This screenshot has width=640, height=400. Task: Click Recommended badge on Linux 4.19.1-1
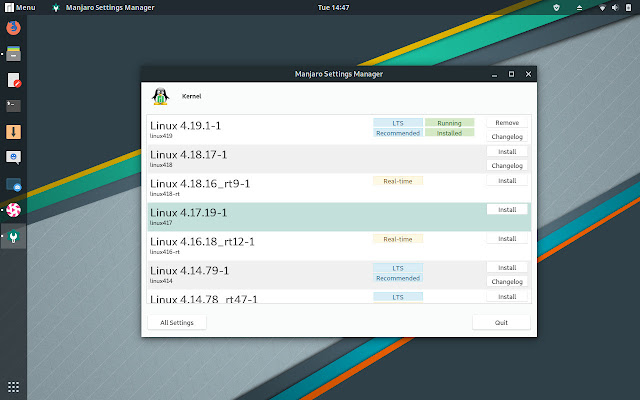click(x=398, y=133)
